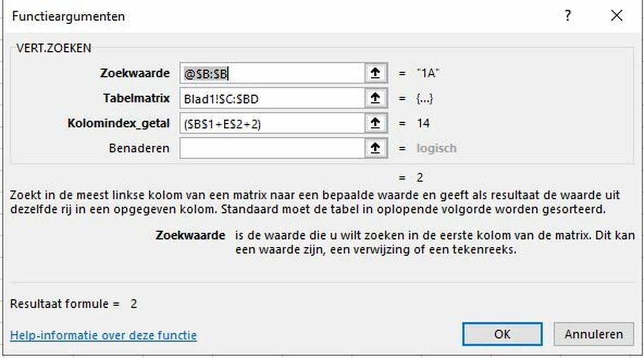This screenshot has height=358, width=644.
Task: Click the Benaderen argument label
Action: click(x=139, y=148)
